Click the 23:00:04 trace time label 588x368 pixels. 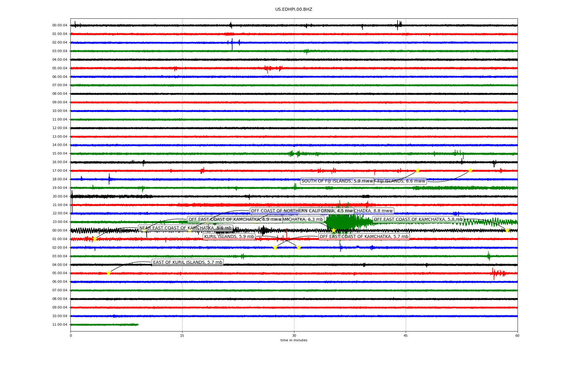pyautogui.click(x=60, y=222)
